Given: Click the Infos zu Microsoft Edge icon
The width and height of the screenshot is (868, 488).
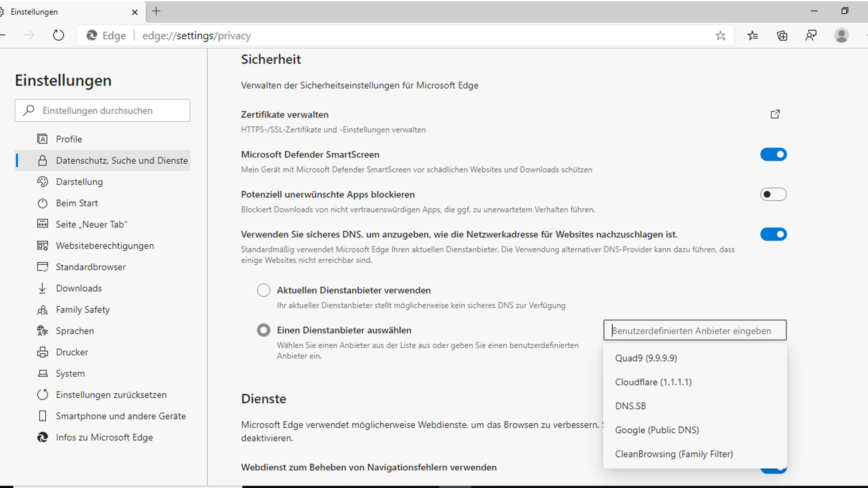Looking at the screenshot, I should click(43, 437).
